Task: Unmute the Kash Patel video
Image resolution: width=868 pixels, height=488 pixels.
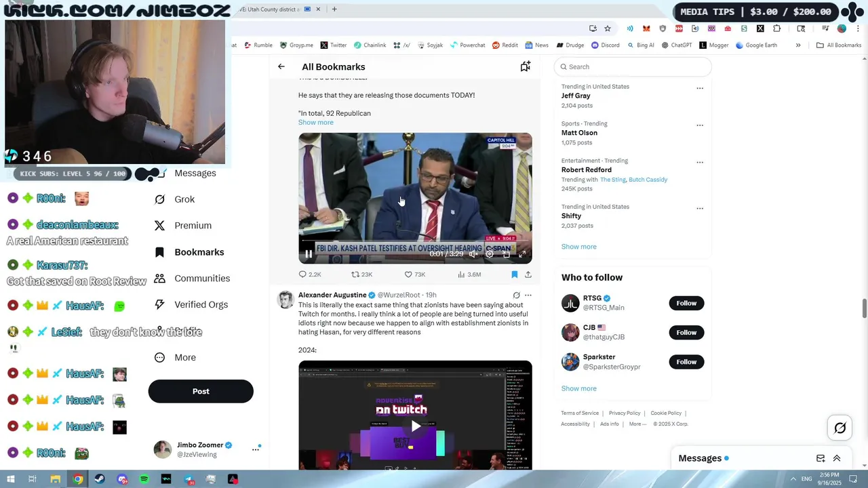Action: pyautogui.click(x=473, y=254)
